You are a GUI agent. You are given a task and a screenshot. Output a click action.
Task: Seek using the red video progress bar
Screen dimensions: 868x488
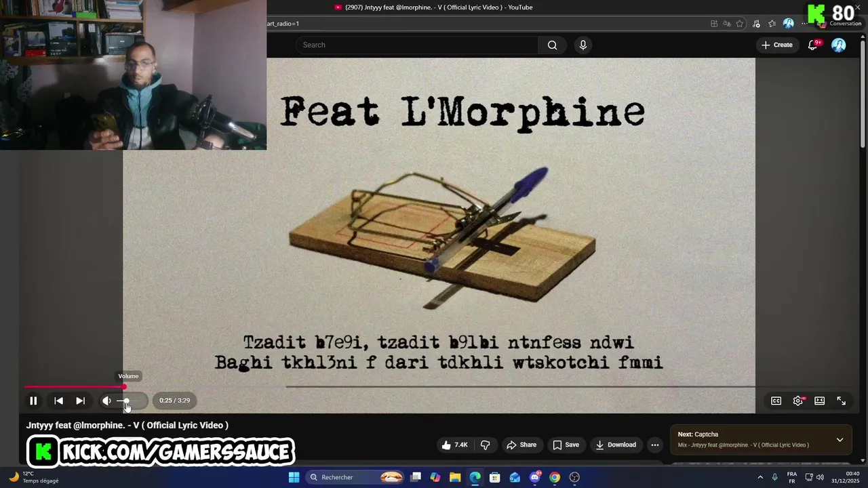pyautogui.click(x=75, y=387)
